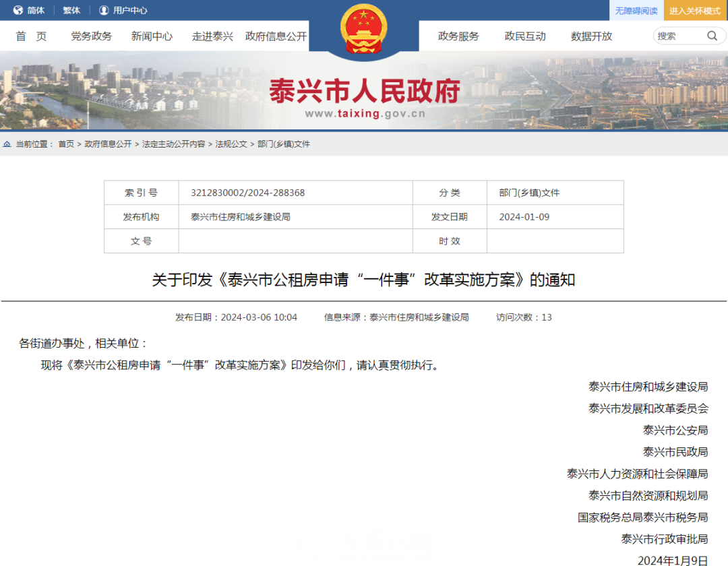Click 进入关怀模式 care mode button

click(x=694, y=10)
